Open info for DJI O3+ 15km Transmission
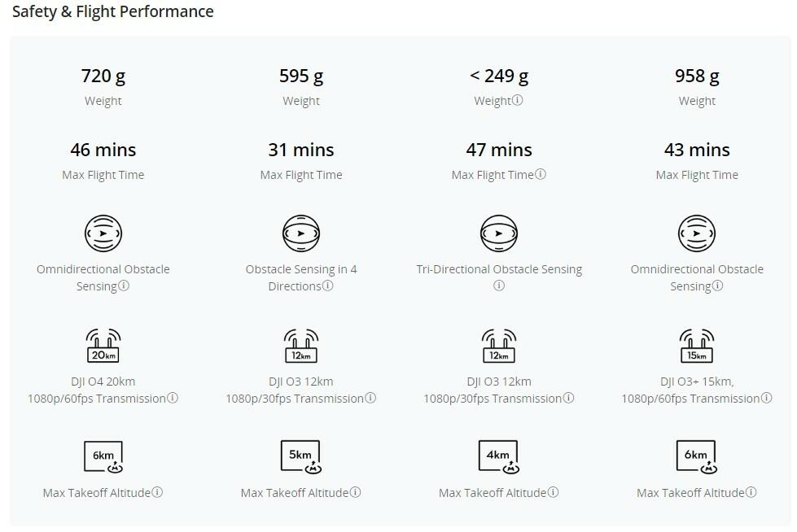Viewport: 797px width, 532px height. 766,398
